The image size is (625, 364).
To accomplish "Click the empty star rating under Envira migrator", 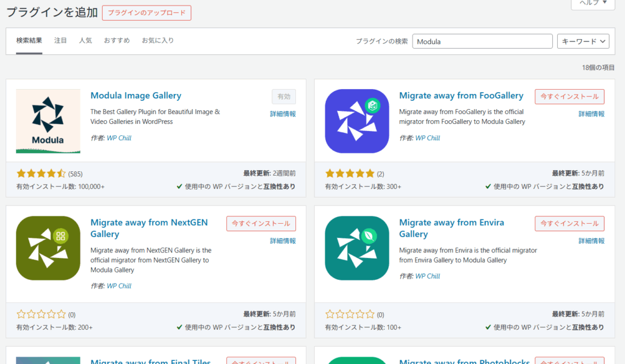I will pos(350,315).
